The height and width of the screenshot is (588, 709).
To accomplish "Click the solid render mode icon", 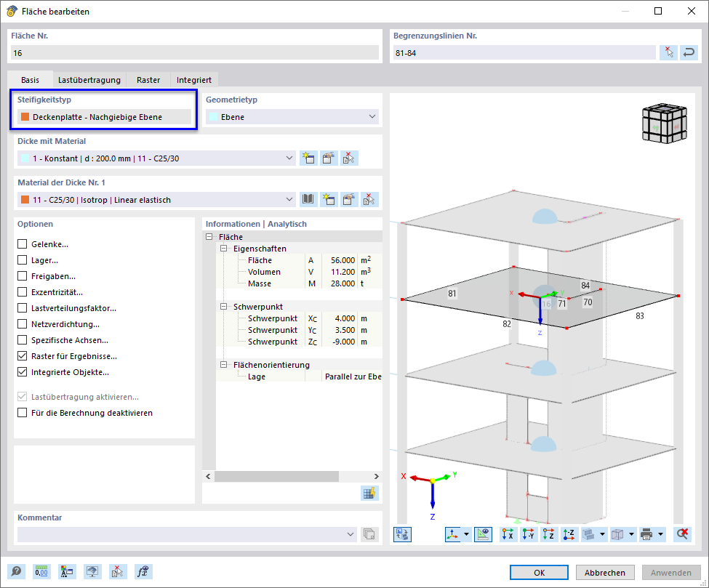I will 588,534.
